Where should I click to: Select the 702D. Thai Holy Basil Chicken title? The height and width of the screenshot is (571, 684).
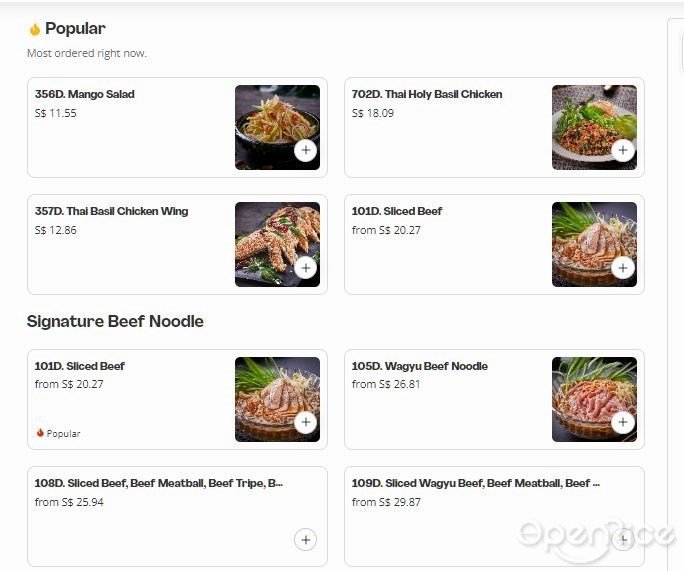[427, 94]
